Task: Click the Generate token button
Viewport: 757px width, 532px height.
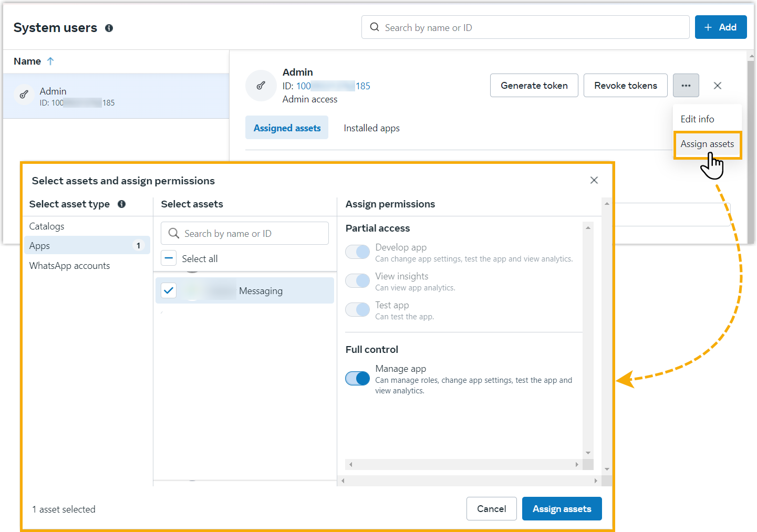Action: pyautogui.click(x=534, y=86)
